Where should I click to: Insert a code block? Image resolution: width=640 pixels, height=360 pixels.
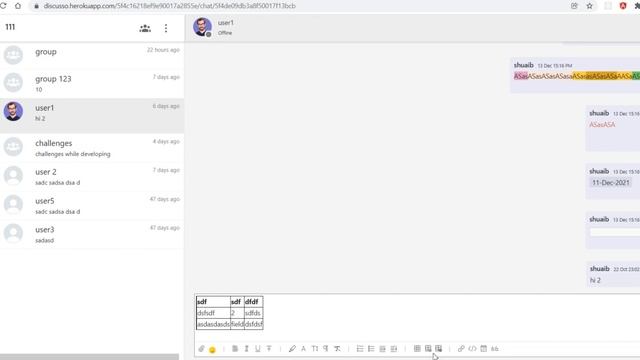click(472, 349)
